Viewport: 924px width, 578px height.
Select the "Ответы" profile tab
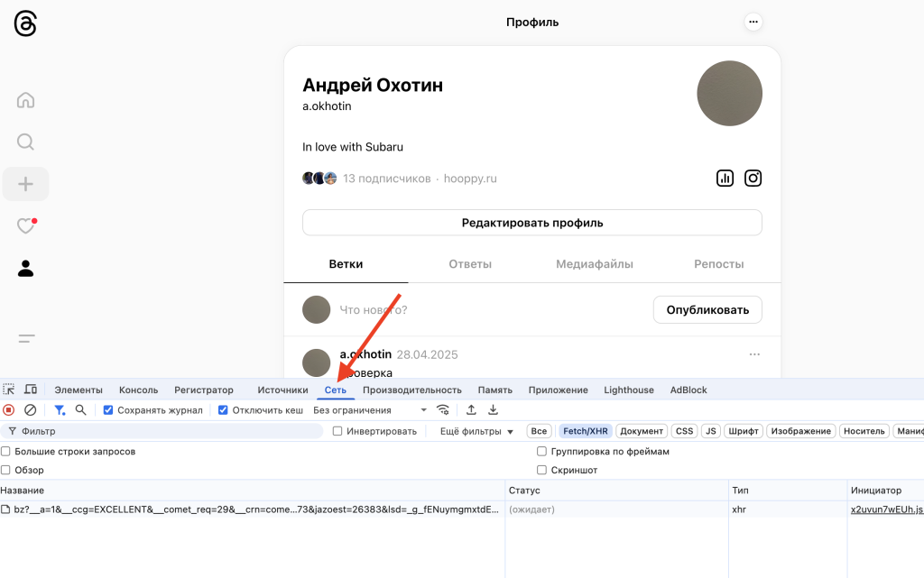470,264
